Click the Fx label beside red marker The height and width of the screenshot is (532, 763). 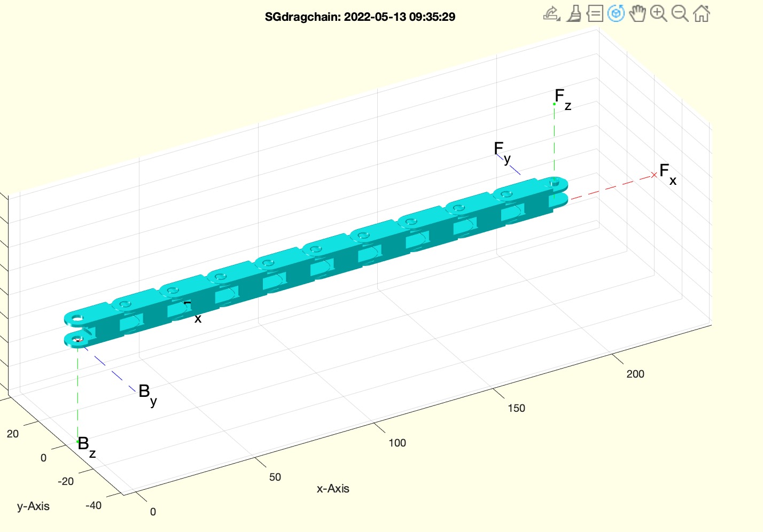667,174
